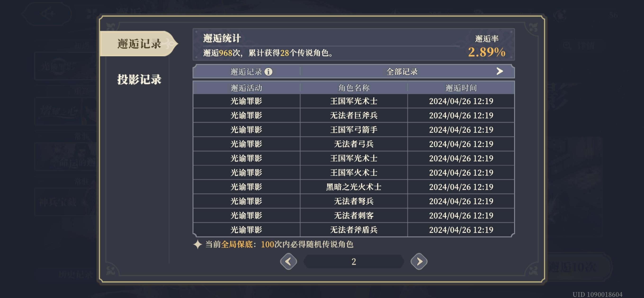Screen dimensions: 644x298
Task: Click the 邂逅活动 column header
Action: coord(246,88)
